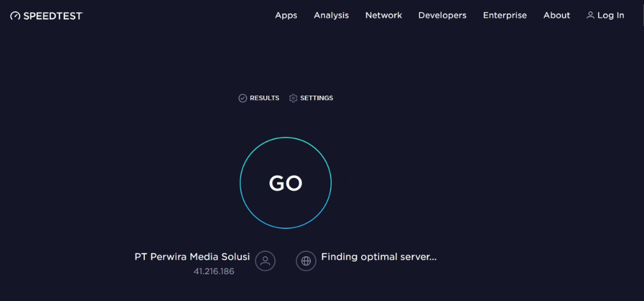This screenshot has width=644, height=301.
Task: Click the SPEEDTEST wordmark
Action: (53, 16)
